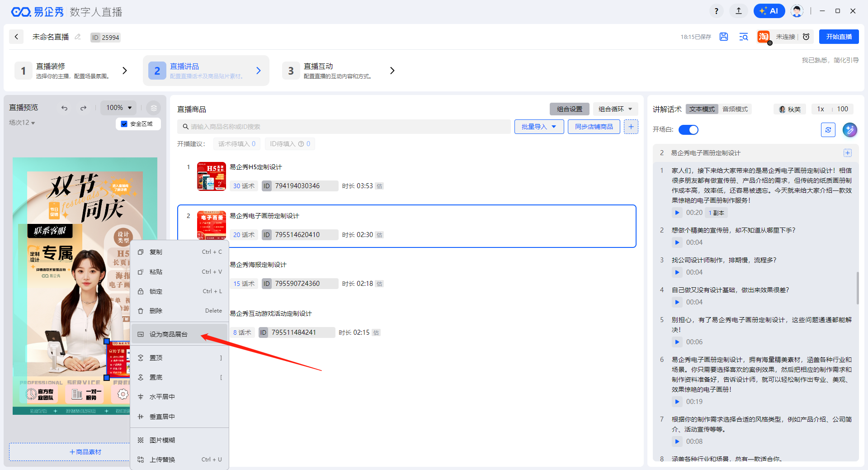Choose 锁定 from the context menu
This screenshot has width=868, height=470.
(x=180, y=291)
